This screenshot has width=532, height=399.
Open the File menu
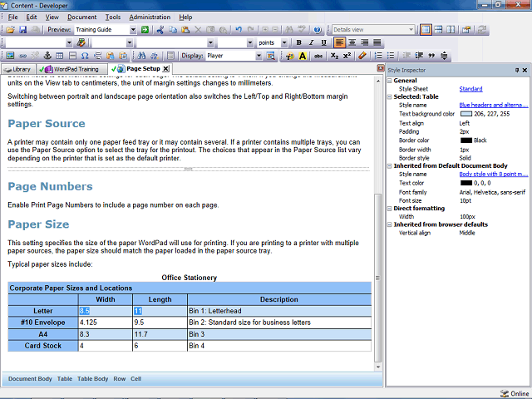point(12,17)
